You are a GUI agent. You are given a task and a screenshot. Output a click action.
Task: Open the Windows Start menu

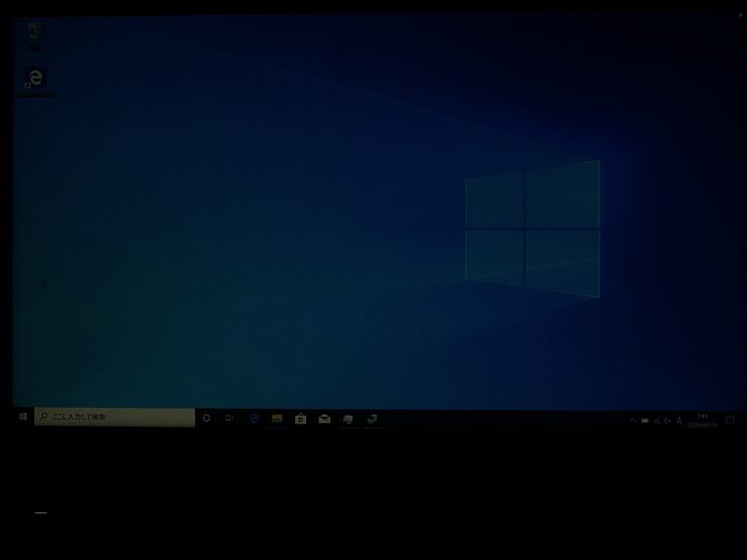(x=22, y=417)
